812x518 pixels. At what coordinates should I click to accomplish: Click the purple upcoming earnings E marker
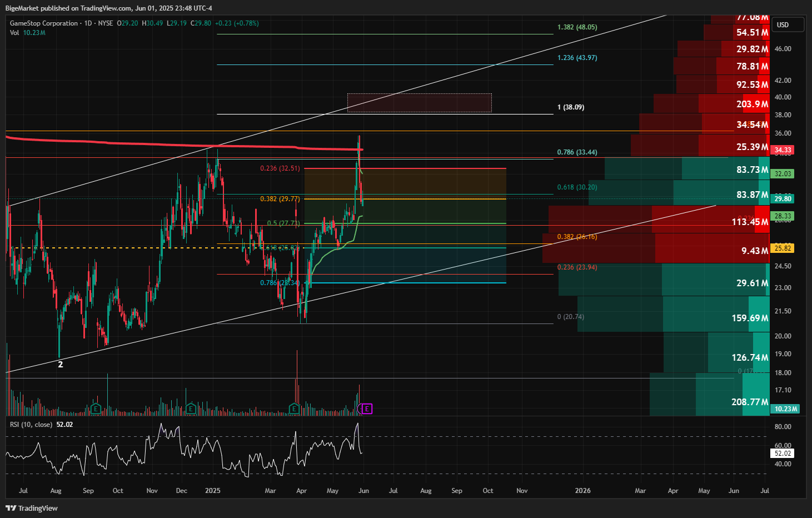pos(367,409)
